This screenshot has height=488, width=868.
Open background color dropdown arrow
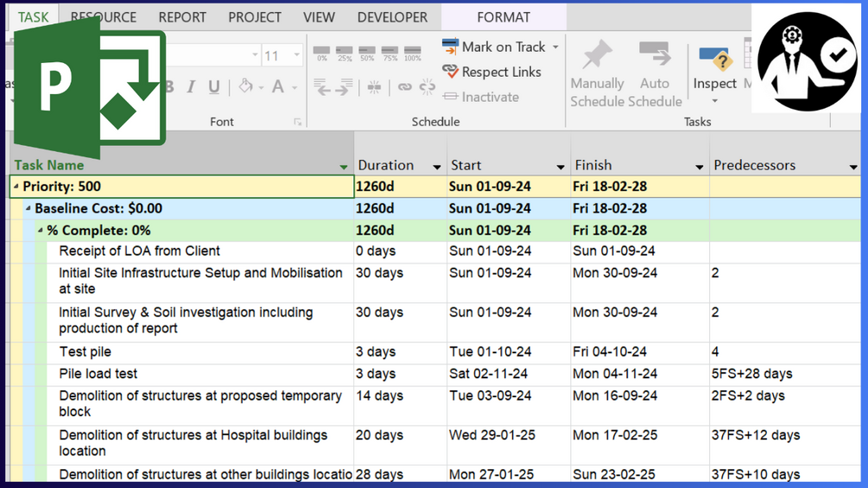point(261,87)
